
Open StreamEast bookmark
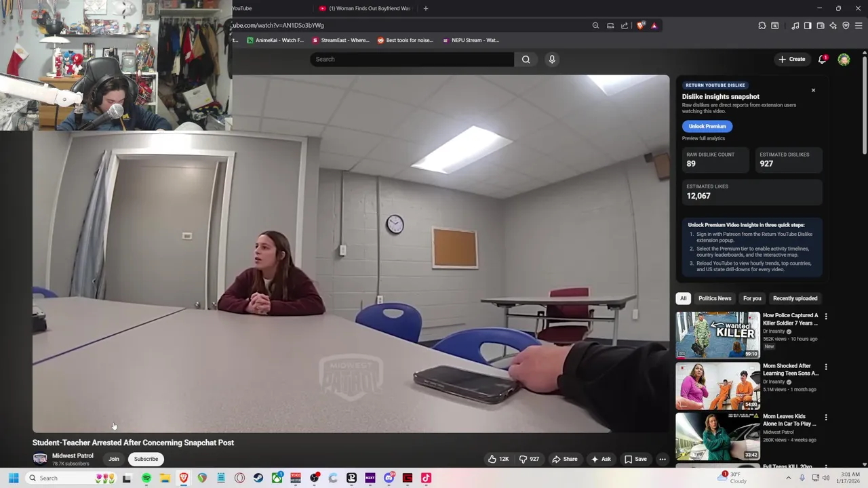tap(341, 40)
